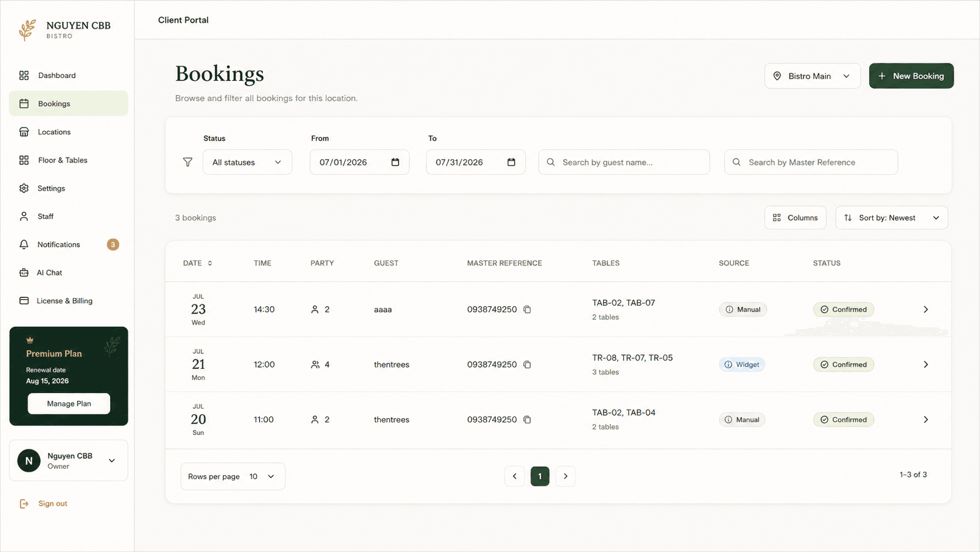Open the Rows per page dropdown
Image resolution: width=980 pixels, height=552 pixels.
(233, 476)
